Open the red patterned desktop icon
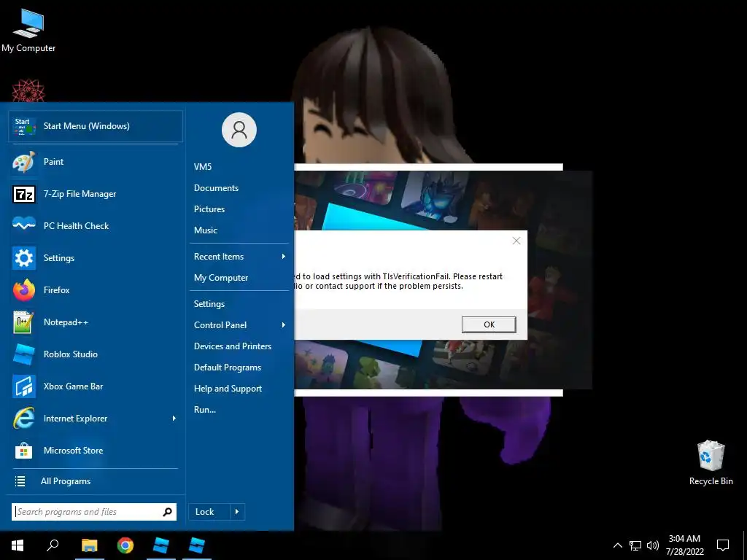747x560 pixels. 28,91
